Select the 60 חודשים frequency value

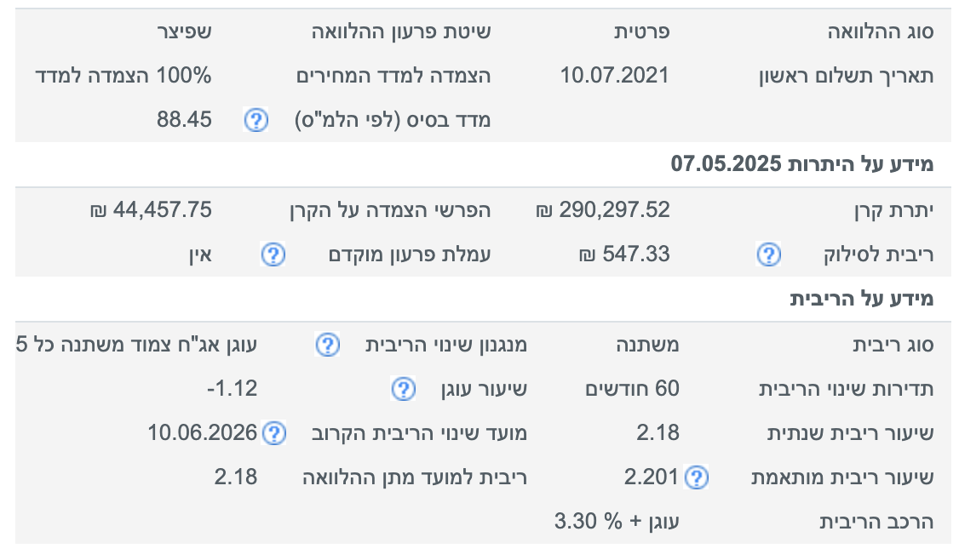632,389
